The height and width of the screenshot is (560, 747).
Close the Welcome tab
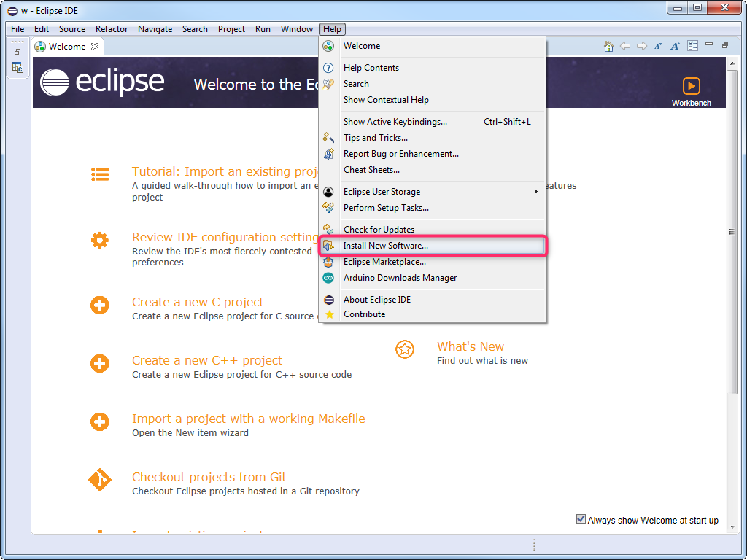pos(95,47)
